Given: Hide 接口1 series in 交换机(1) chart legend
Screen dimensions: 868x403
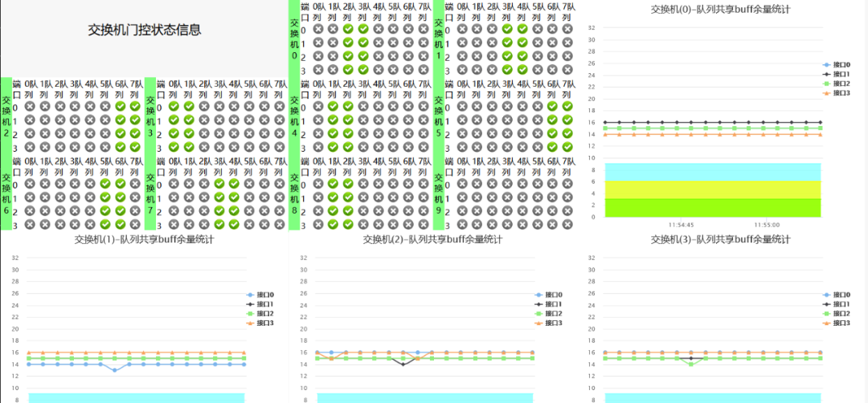Looking at the screenshot, I should coord(259,304).
